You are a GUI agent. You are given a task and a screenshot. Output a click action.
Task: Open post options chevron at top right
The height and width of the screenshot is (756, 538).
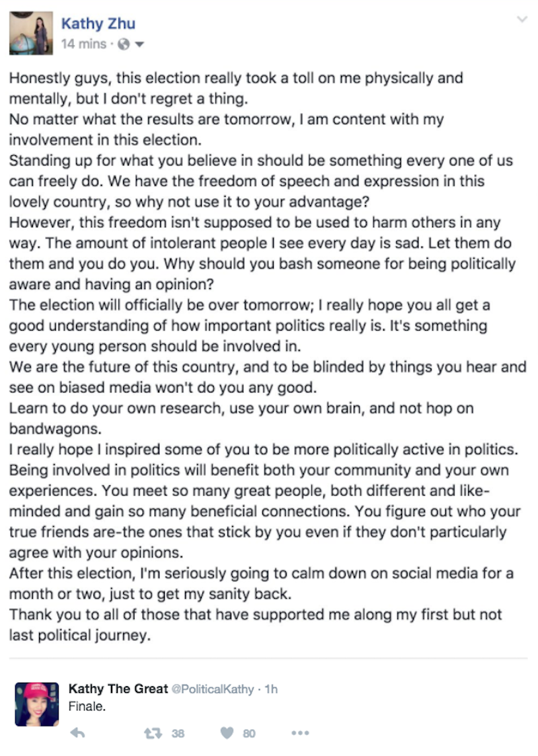(522, 19)
